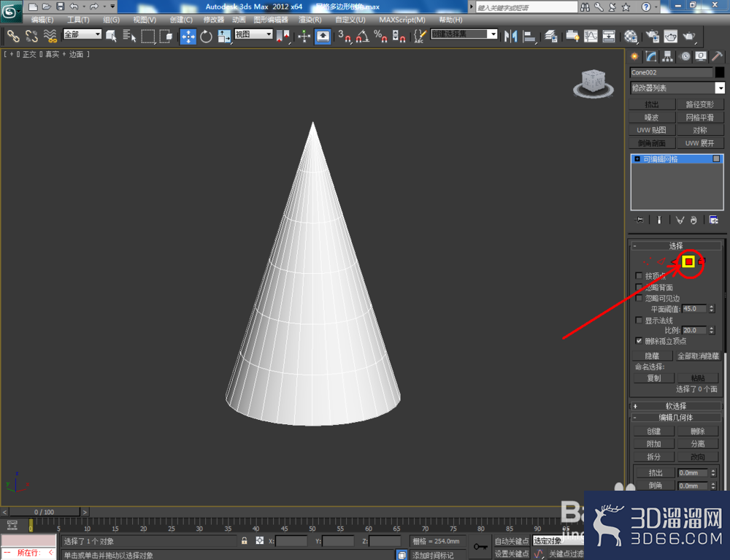Open the 渲染(R) menu
Image resolution: width=730 pixels, height=560 pixels.
pyautogui.click(x=310, y=20)
